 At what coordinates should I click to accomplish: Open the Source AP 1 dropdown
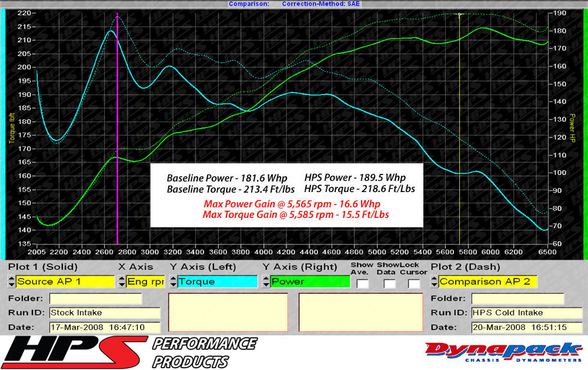coord(65,282)
